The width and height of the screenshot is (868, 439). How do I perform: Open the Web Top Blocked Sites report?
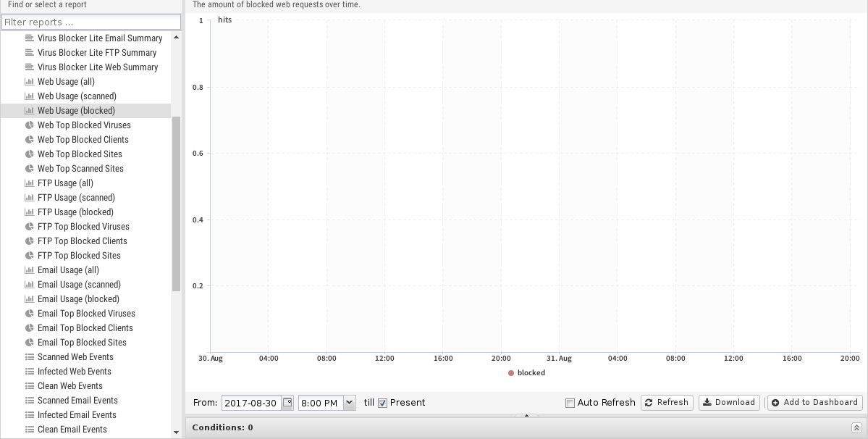86,154
